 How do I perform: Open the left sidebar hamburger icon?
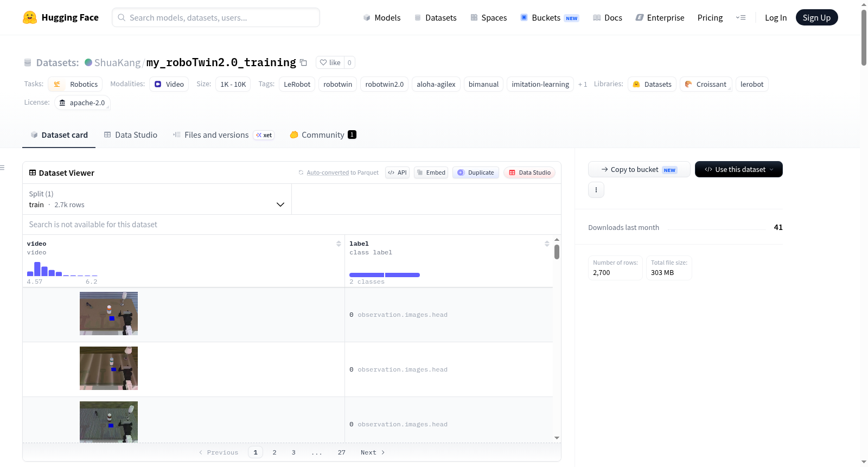pyautogui.click(x=3, y=168)
